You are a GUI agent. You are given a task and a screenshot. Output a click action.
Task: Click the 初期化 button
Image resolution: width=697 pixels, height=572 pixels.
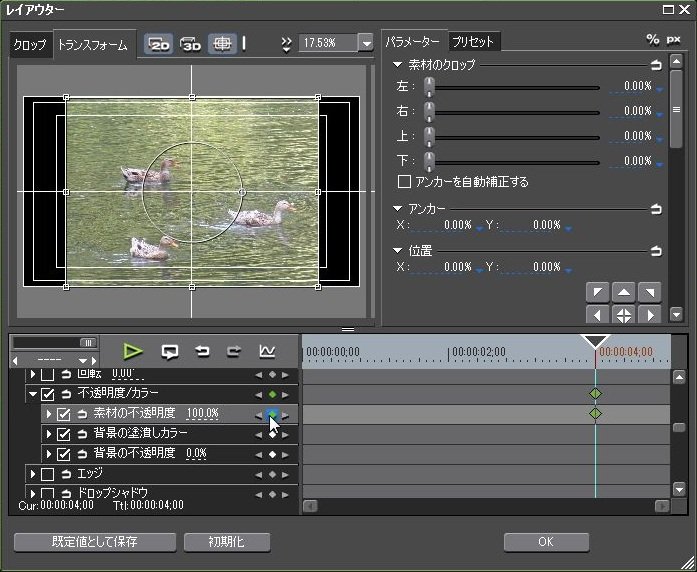(227, 542)
